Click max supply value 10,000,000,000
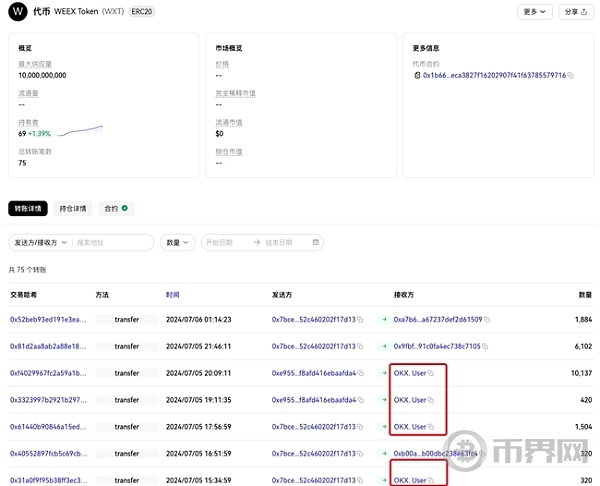The height and width of the screenshot is (486, 600). click(x=42, y=75)
